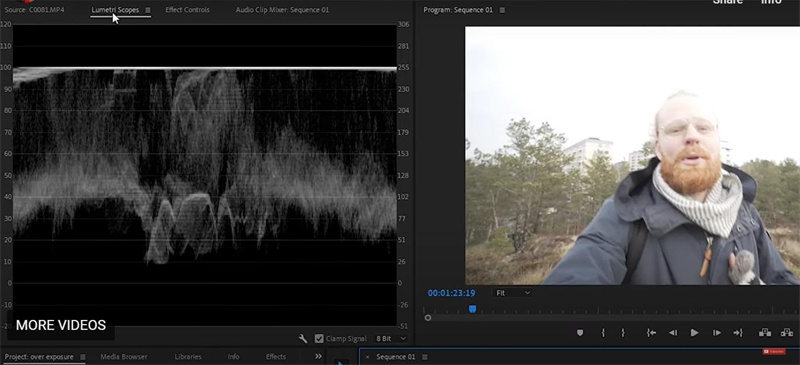Open the Effect Controls tab

(187, 10)
